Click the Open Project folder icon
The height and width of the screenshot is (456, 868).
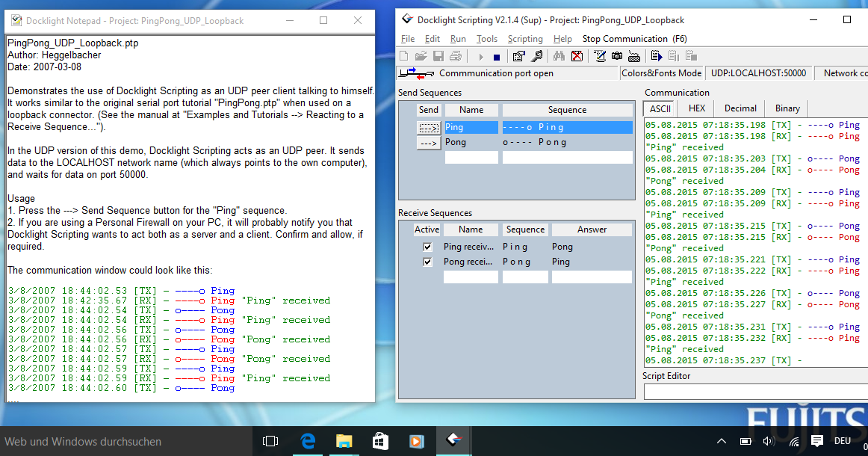coord(421,56)
